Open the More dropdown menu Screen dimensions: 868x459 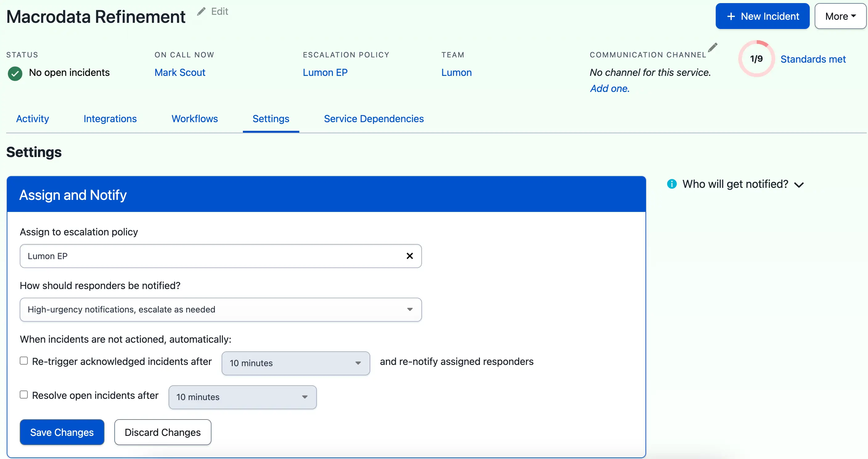tap(840, 17)
